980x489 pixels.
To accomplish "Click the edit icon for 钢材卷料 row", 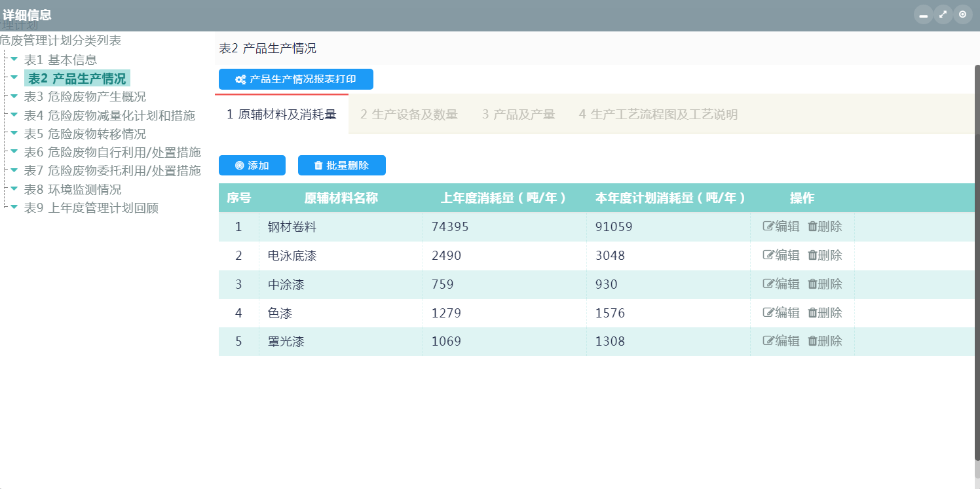I will click(x=768, y=226).
